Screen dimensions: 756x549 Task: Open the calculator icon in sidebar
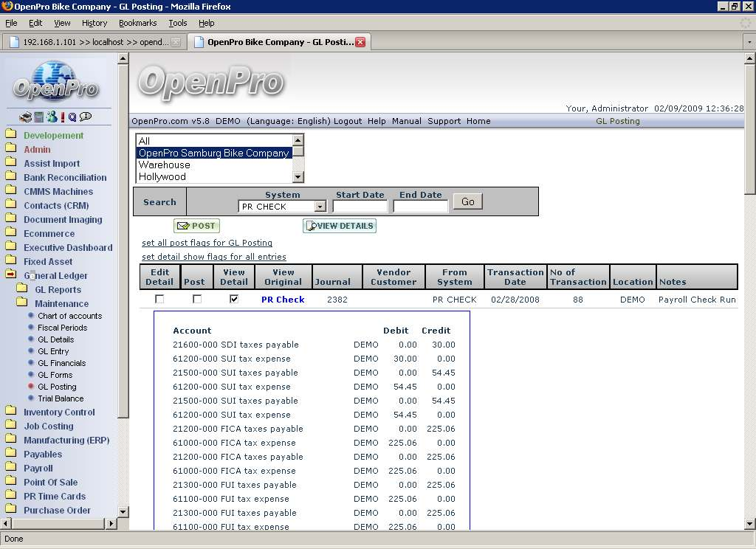pyautogui.click(x=37, y=117)
